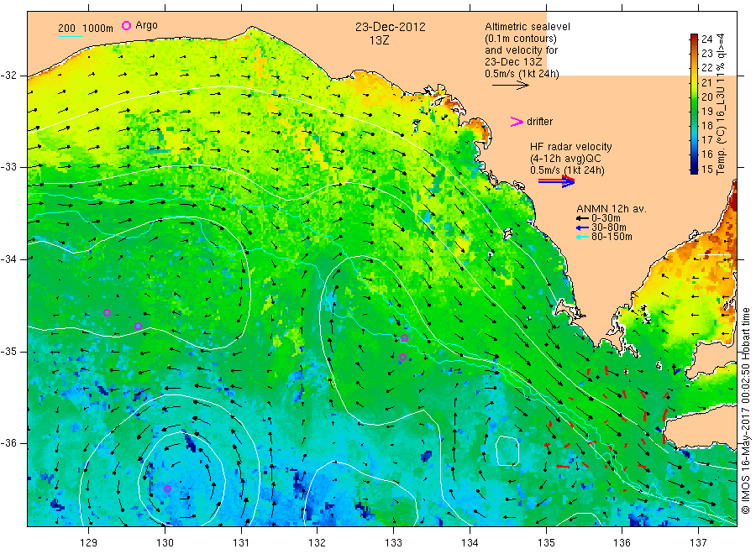Click the dark blue bottom of the temperature bar
The image size is (756, 554).
click(694, 169)
